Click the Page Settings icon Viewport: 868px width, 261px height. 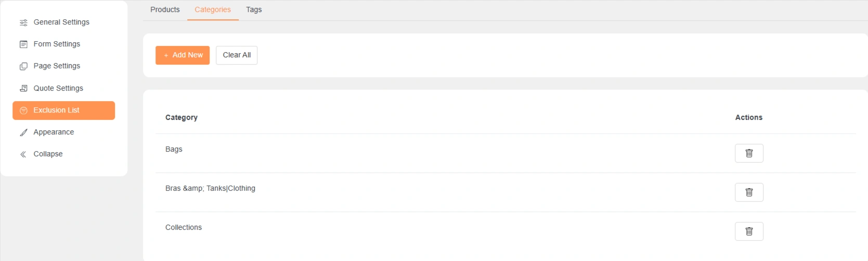point(23,66)
